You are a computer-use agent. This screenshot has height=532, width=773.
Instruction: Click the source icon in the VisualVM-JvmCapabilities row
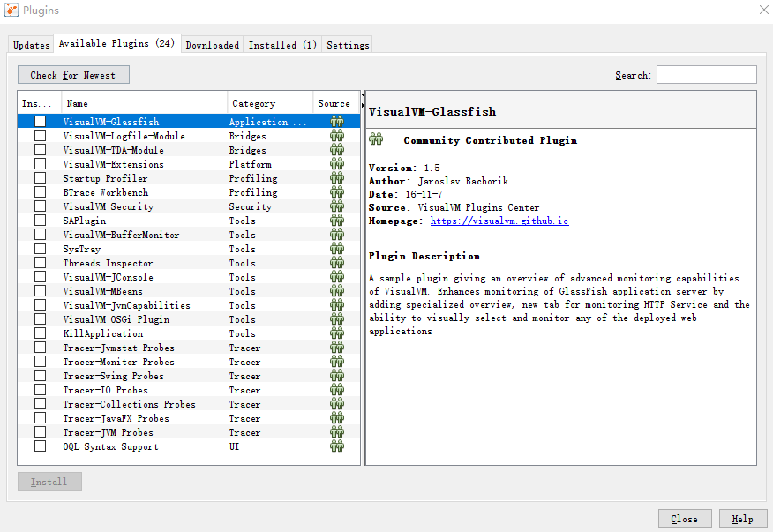(x=337, y=305)
